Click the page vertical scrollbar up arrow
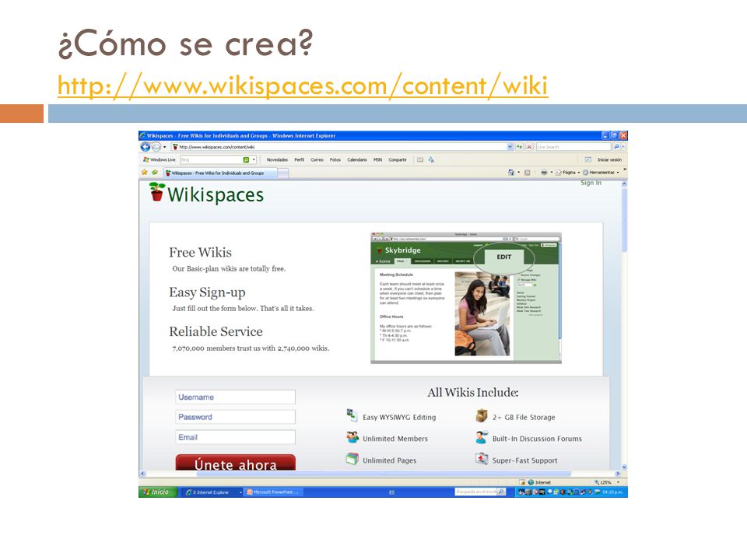This screenshot has width=747, height=560. click(x=624, y=184)
